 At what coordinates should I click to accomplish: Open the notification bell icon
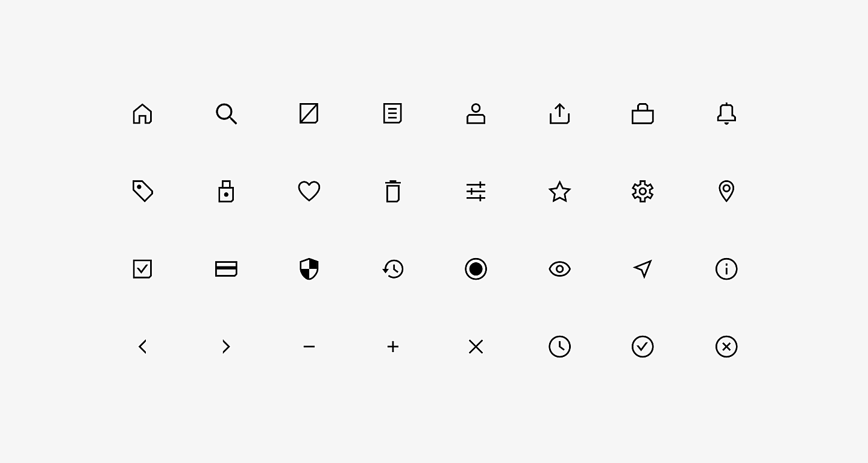pos(726,113)
